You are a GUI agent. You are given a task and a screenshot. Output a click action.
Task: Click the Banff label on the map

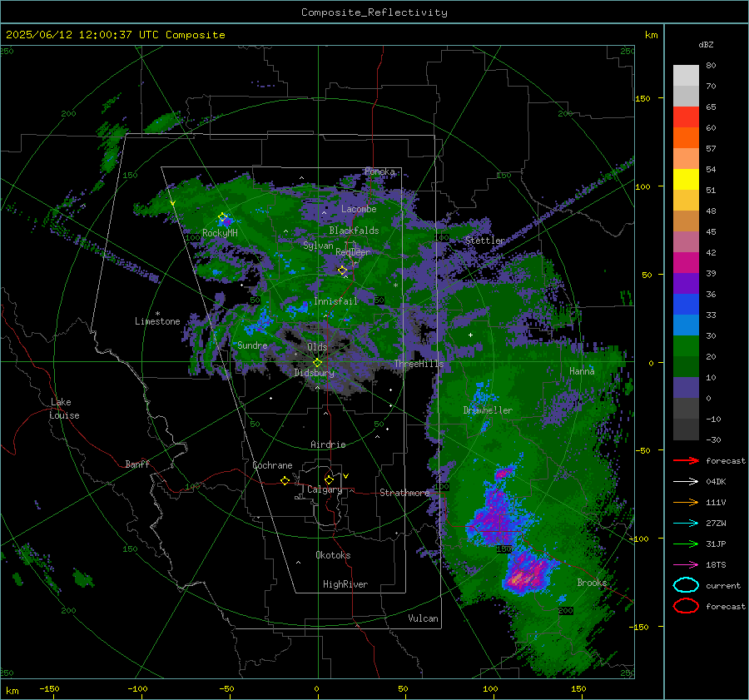click(x=137, y=464)
